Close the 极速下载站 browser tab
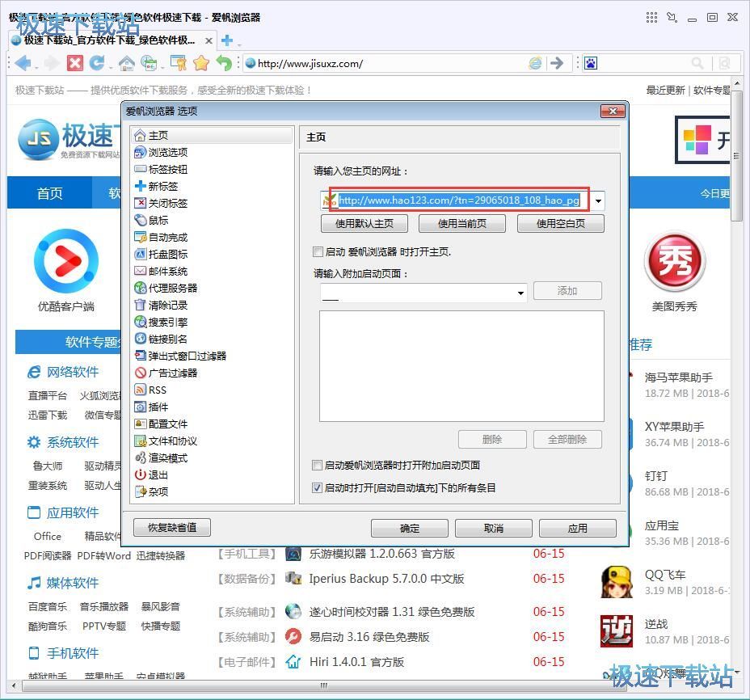 tap(209, 40)
